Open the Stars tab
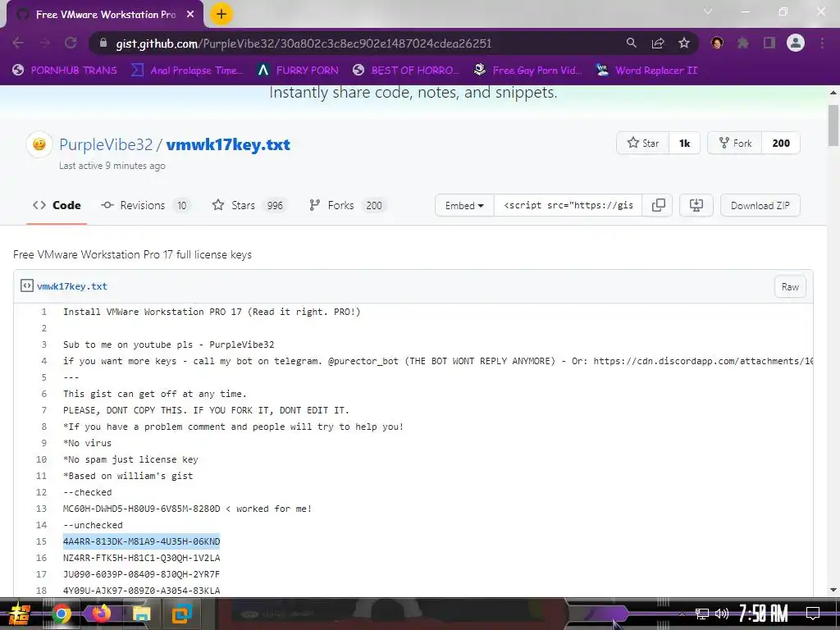Viewport: 840px width, 630px height. (249, 205)
